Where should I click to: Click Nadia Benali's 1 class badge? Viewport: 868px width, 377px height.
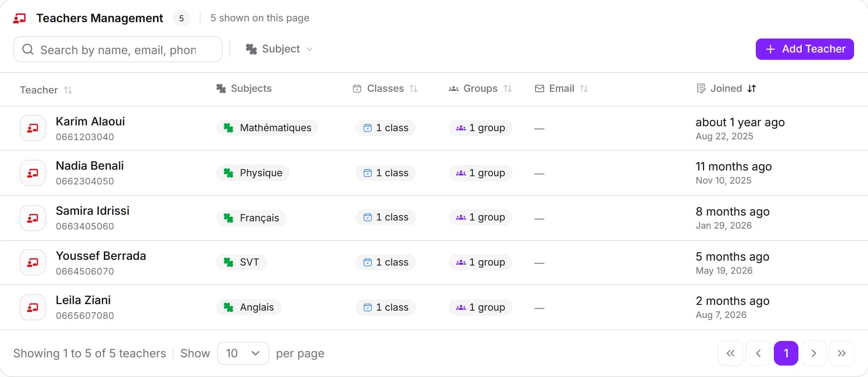(386, 173)
